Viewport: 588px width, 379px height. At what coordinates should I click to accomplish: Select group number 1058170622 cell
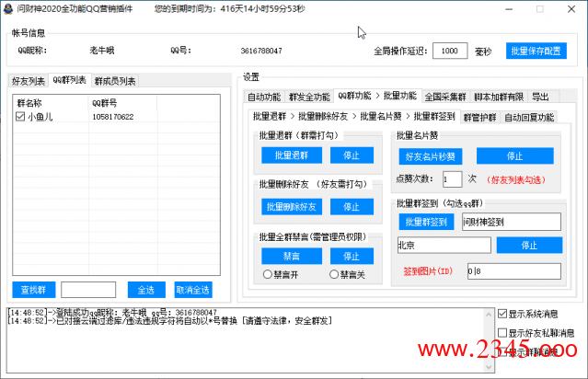pos(113,117)
